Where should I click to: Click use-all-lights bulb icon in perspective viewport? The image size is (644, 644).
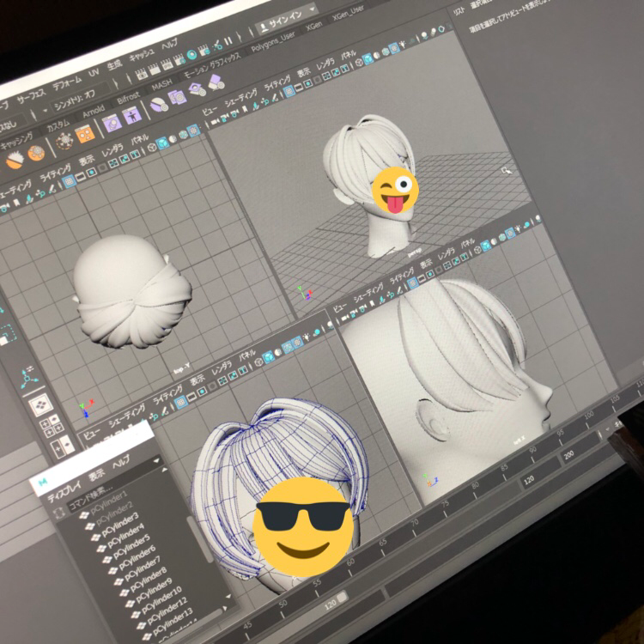[403, 45]
